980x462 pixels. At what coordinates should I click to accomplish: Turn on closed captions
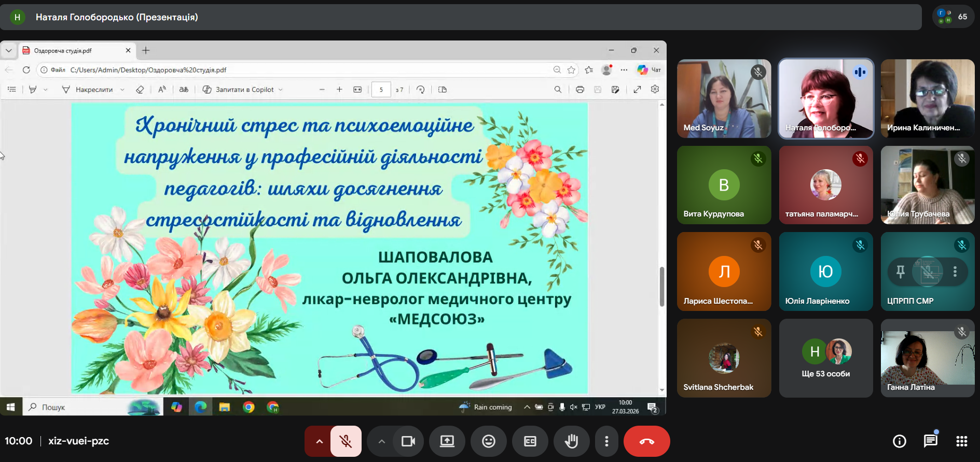coord(530,441)
